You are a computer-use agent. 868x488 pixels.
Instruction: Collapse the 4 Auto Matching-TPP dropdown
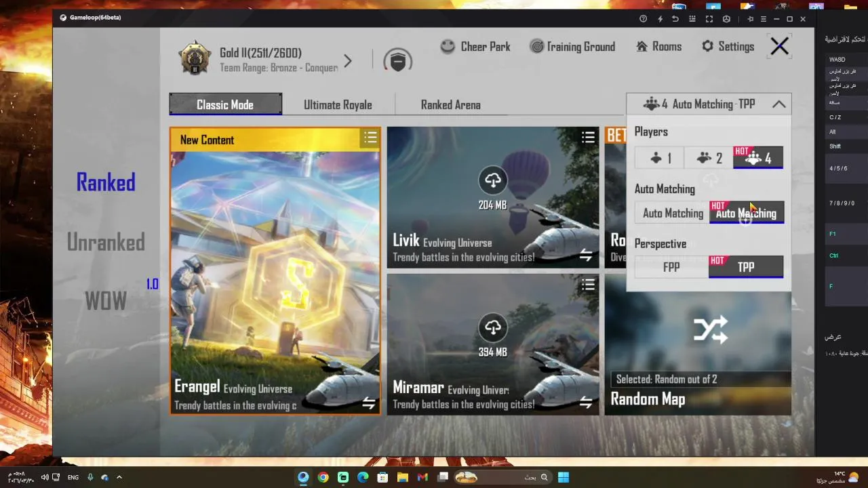pos(709,104)
